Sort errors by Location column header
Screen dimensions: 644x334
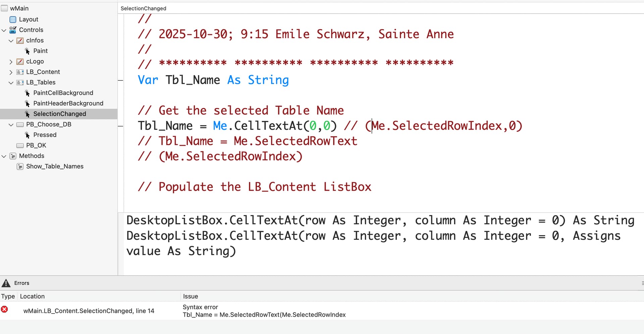[x=32, y=296]
